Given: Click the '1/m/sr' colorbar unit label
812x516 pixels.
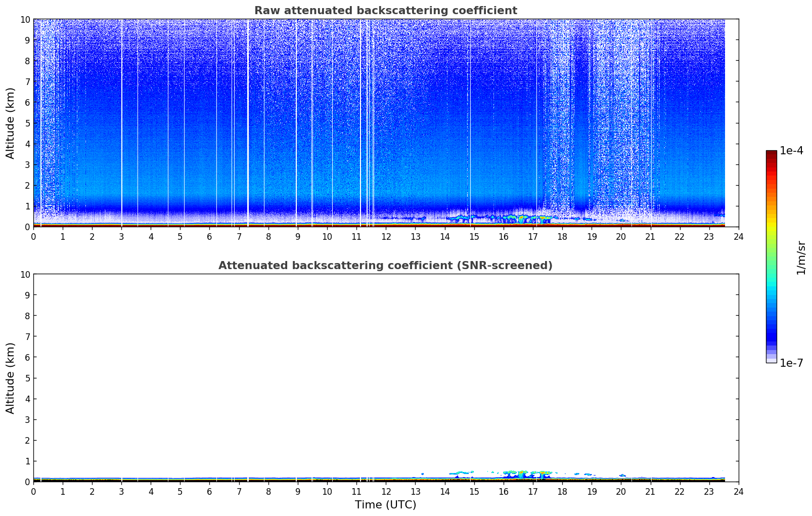Looking at the screenshot, I should [x=800, y=257].
